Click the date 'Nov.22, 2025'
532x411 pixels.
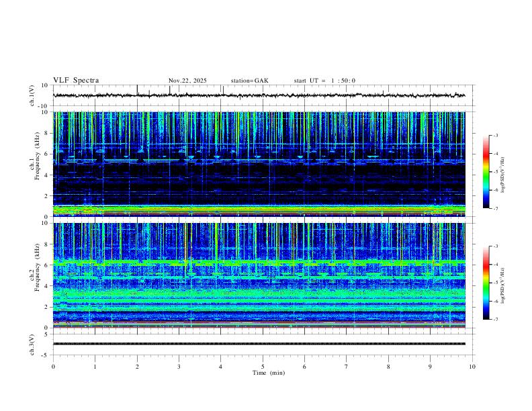click(187, 81)
